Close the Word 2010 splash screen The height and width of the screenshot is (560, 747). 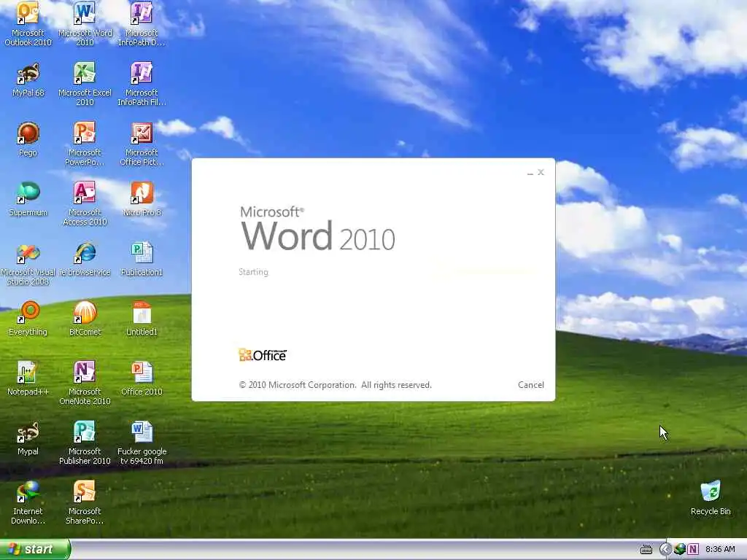541,172
